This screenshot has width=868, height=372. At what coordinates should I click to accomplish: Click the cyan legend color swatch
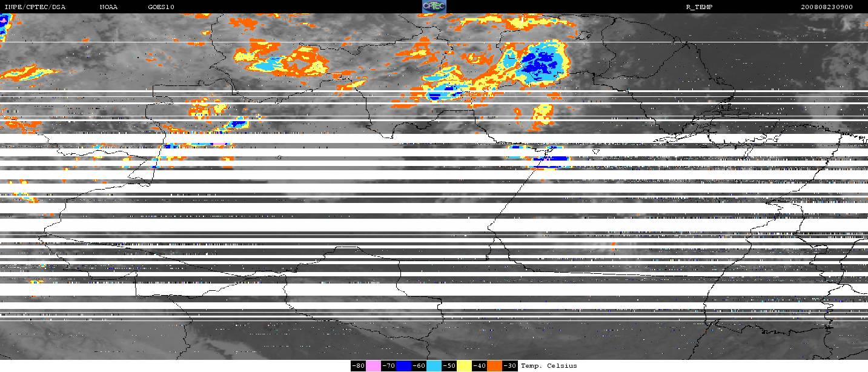pyautogui.click(x=434, y=366)
